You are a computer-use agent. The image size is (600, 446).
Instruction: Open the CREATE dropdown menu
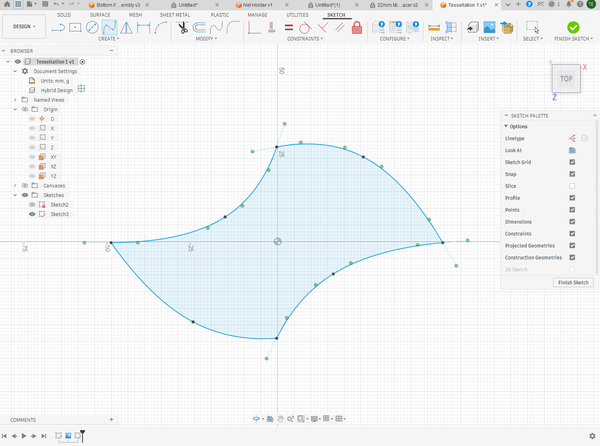click(108, 39)
